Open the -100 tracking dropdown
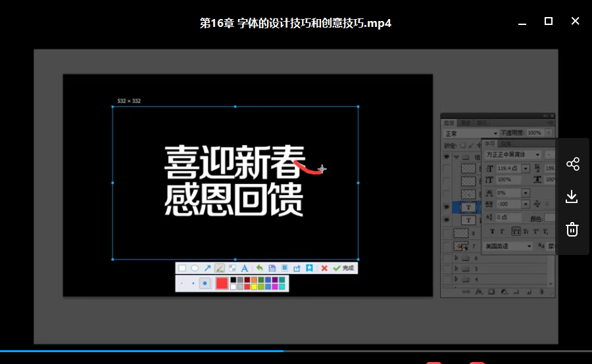Viewport: 592px width, 364px height. tap(526, 204)
